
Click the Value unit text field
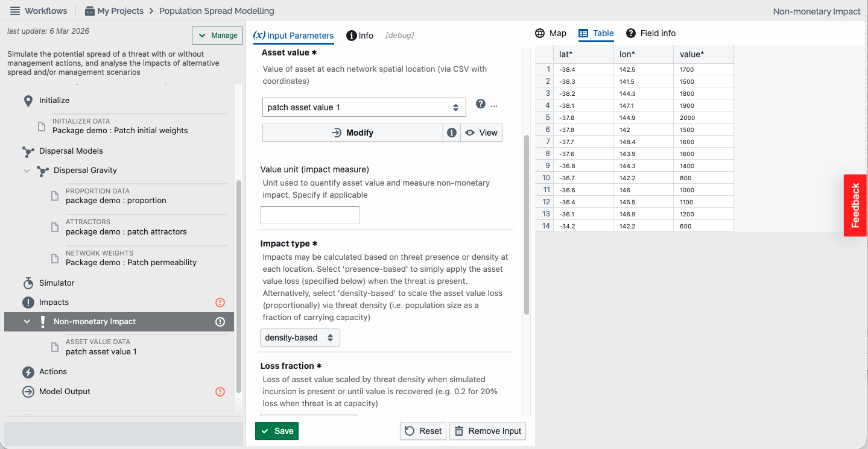point(309,215)
